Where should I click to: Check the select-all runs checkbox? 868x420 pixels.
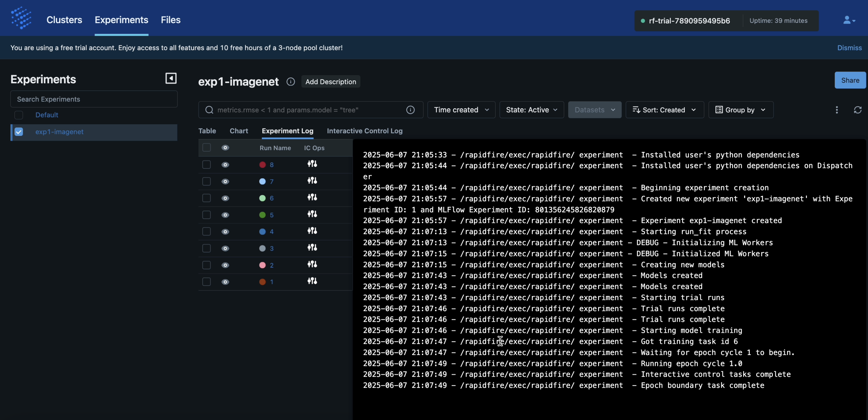207,147
